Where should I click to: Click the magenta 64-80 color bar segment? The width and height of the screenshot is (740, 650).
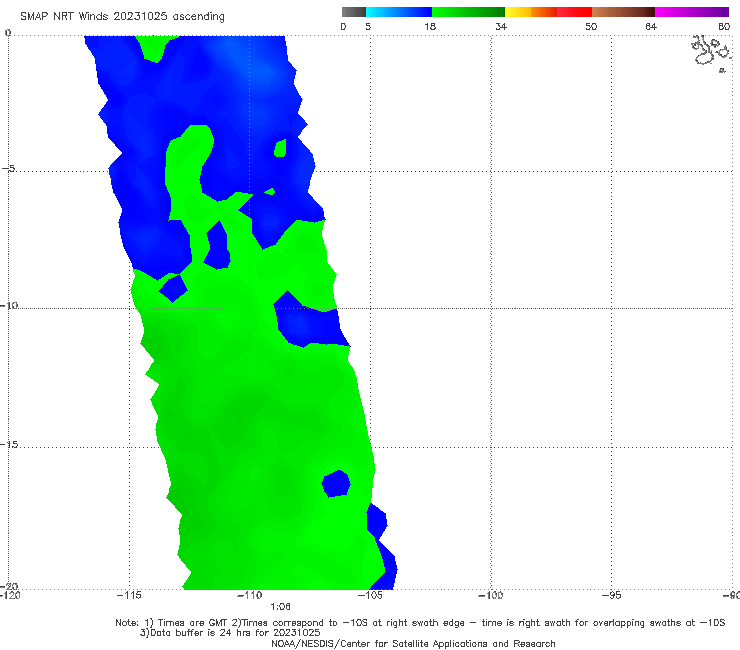(692, 12)
